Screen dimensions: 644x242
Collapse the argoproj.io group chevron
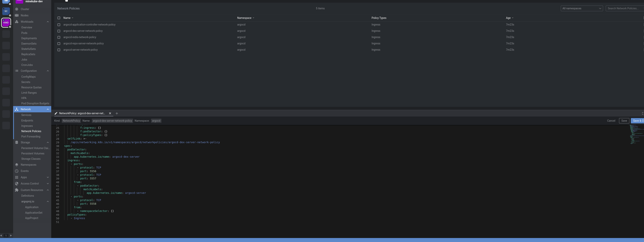tap(48, 201)
